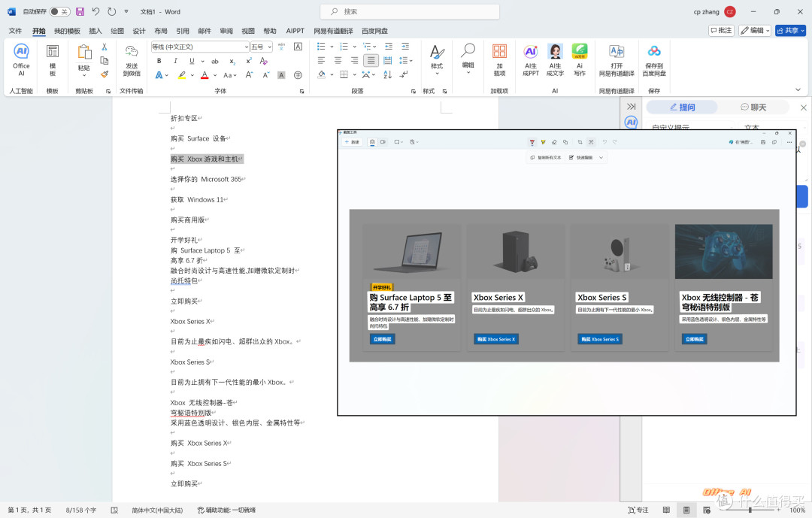
Task: Click the 模板 template icon
Action: click(x=53, y=59)
